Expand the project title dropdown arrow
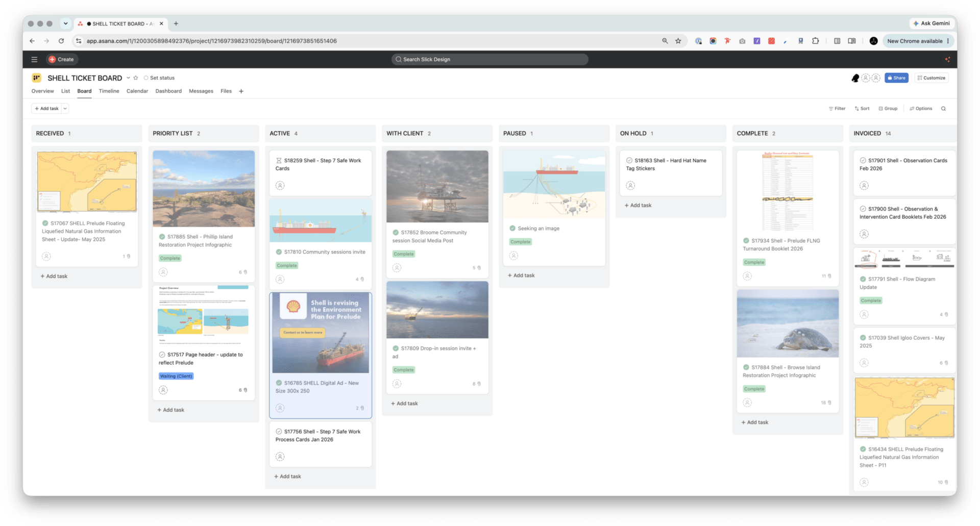 point(128,78)
